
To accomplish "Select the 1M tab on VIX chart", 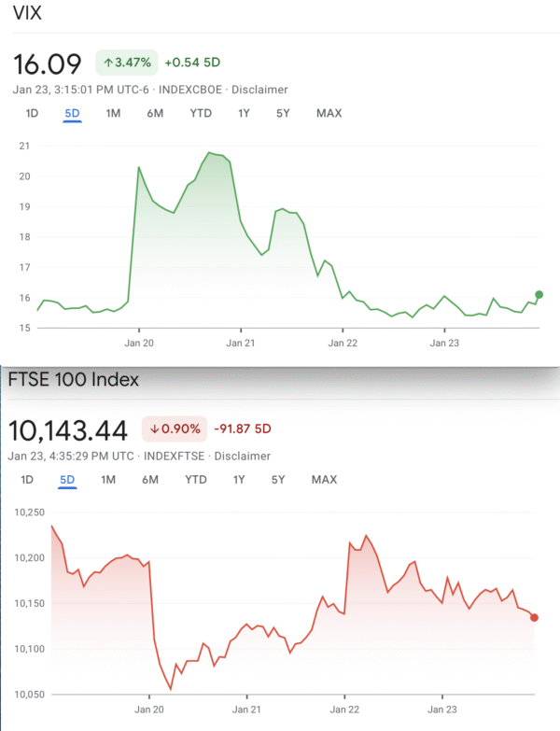I will [113, 113].
